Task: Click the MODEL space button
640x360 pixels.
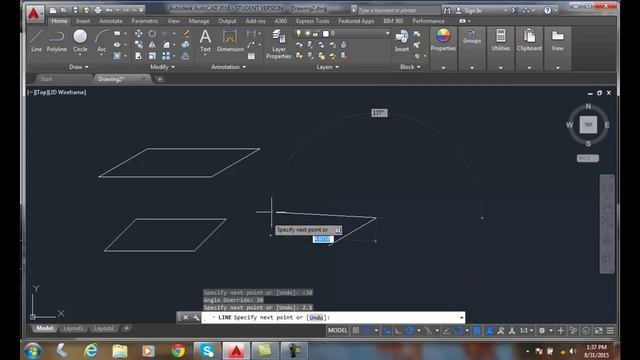Action: coord(338,331)
